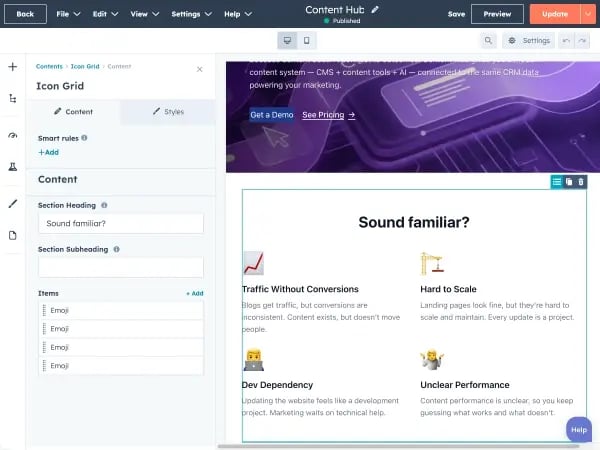This screenshot has height=450, width=600.
Task: Open the test flask icon in sidebar
Action: coord(13,167)
